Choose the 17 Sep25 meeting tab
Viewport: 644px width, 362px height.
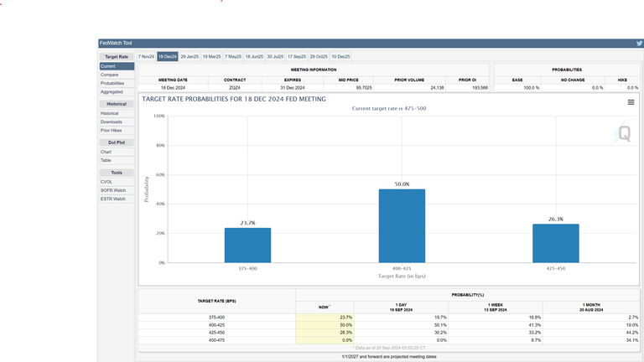(297, 56)
